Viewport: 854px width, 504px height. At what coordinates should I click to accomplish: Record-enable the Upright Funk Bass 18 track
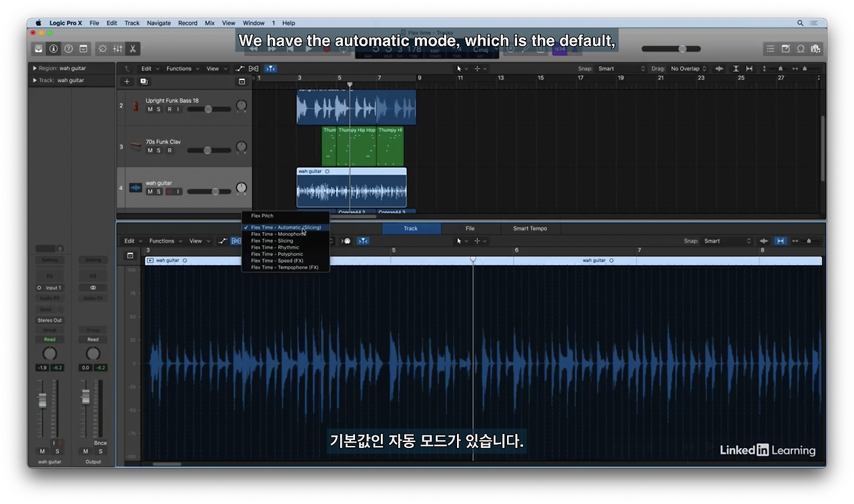tap(169, 109)
